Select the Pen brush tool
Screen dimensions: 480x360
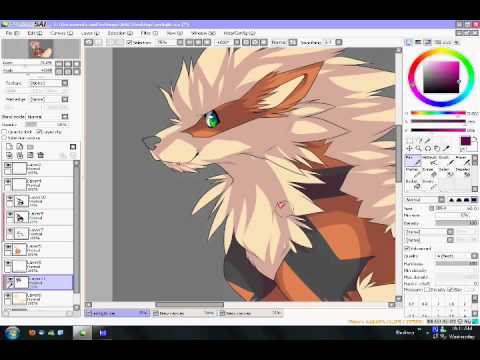413,161
